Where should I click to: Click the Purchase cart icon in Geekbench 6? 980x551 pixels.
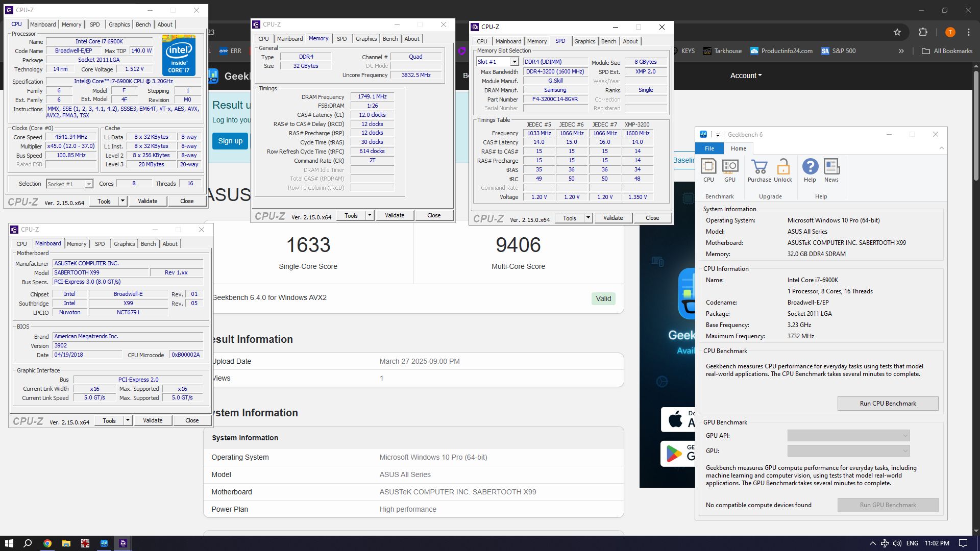(x=759, y=170)
